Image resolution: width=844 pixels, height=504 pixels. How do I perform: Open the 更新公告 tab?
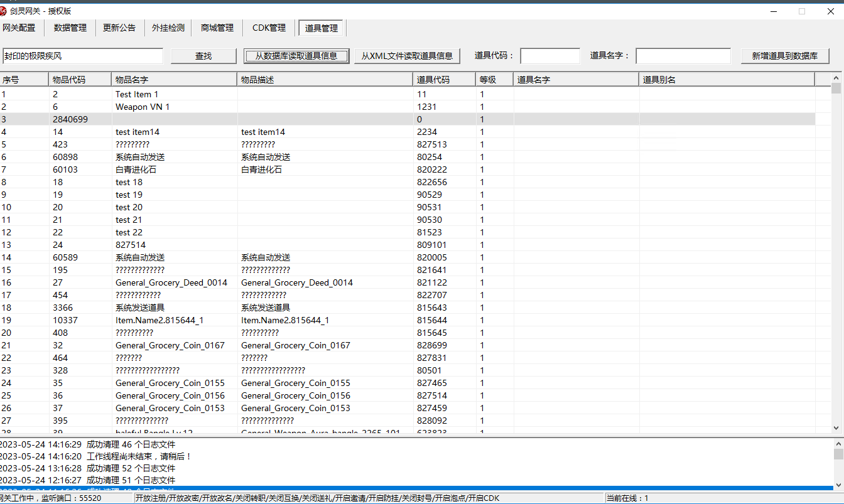click(119, 28)
